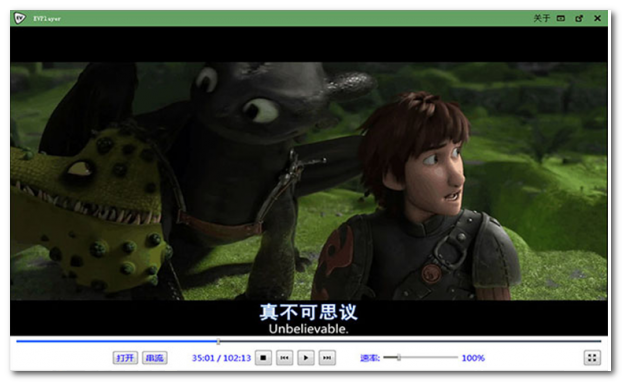This screenshot has height=382, width=622.
Task: Close the EVPlayer window
Action: click(x=597, y=18)
